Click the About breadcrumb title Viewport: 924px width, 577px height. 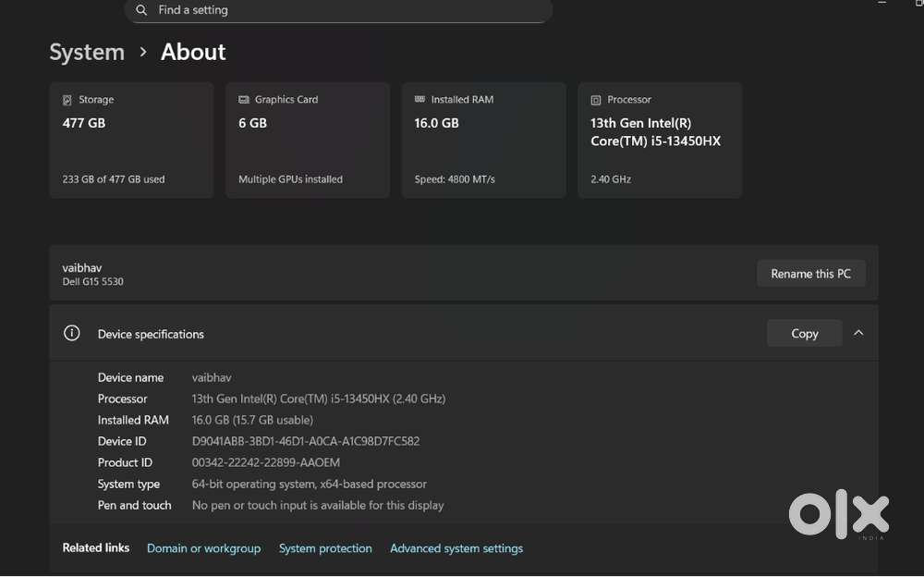[x=193, y=53]
